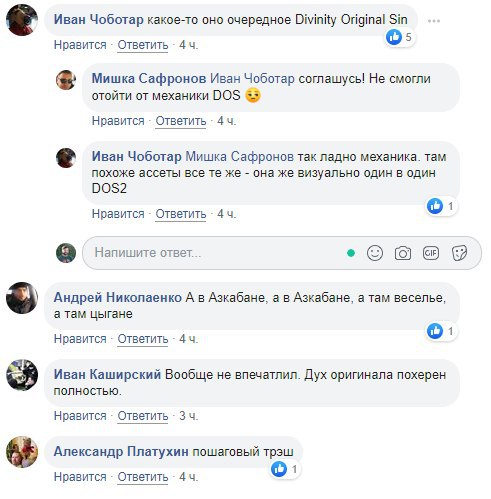Open sticker picker in reply box
Viewport: 491px width, 499px height.
coord(459,253)
